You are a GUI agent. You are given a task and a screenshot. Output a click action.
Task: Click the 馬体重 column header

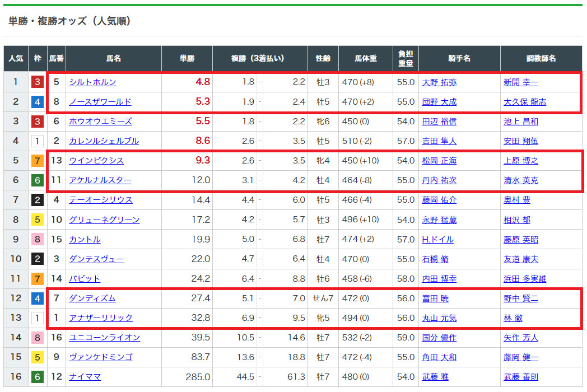tap(365, 58)
